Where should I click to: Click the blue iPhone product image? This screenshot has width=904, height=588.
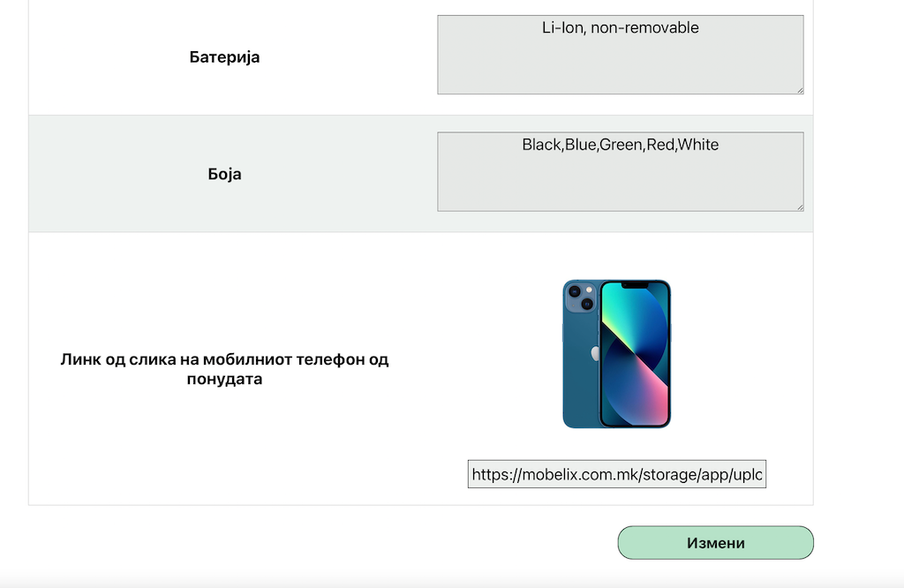coord(617,354)
